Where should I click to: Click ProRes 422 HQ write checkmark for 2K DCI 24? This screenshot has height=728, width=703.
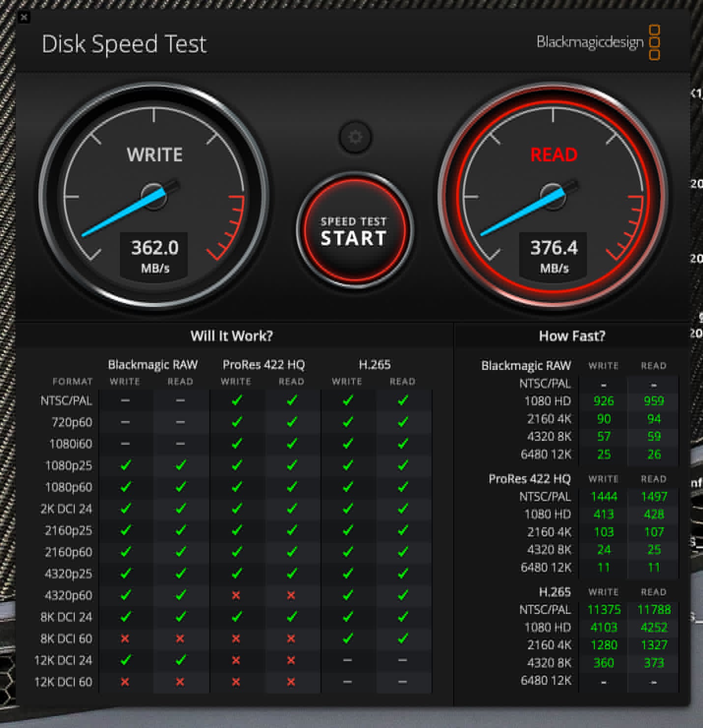click(236, 508)
